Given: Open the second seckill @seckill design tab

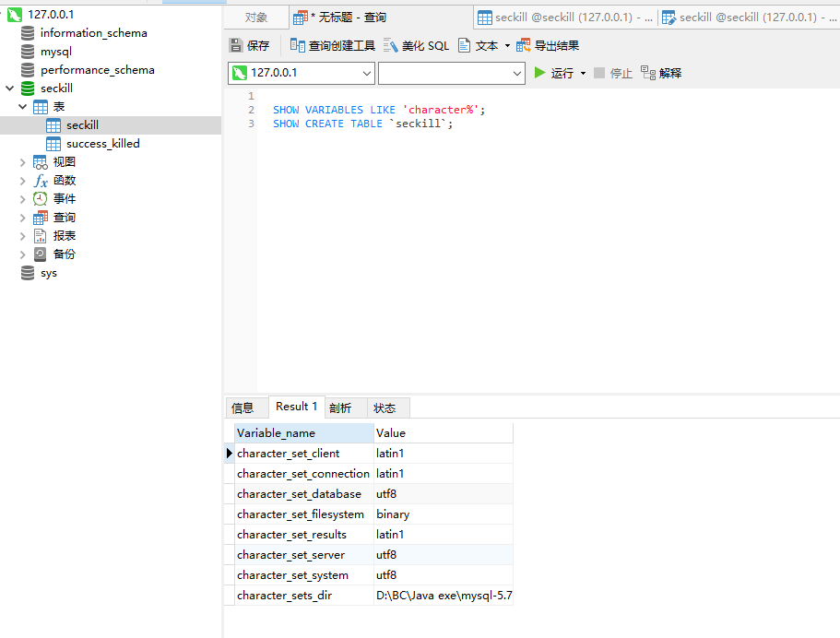Looking at the screenshot, I should click(x=749, y=18).
